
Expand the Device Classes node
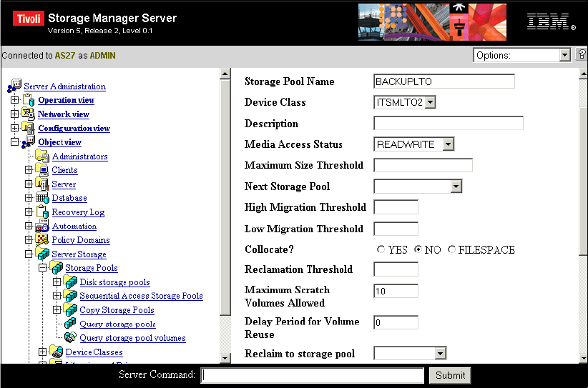coord(43,352)
